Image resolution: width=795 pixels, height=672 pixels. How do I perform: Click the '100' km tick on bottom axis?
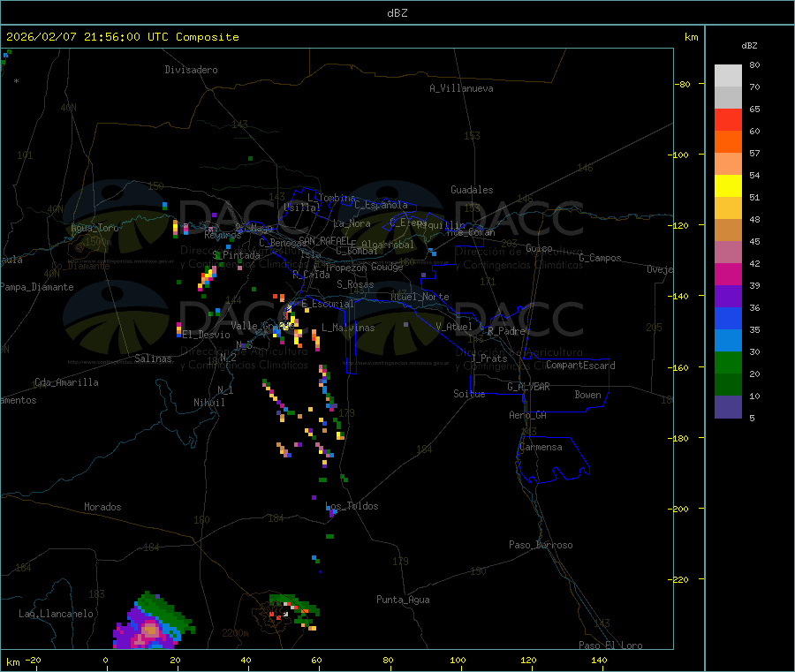coord(458,660)
